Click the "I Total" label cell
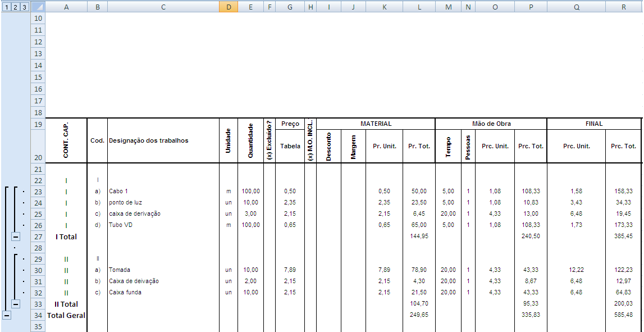The width and height of the screenshot is (644, 332). 66,237
